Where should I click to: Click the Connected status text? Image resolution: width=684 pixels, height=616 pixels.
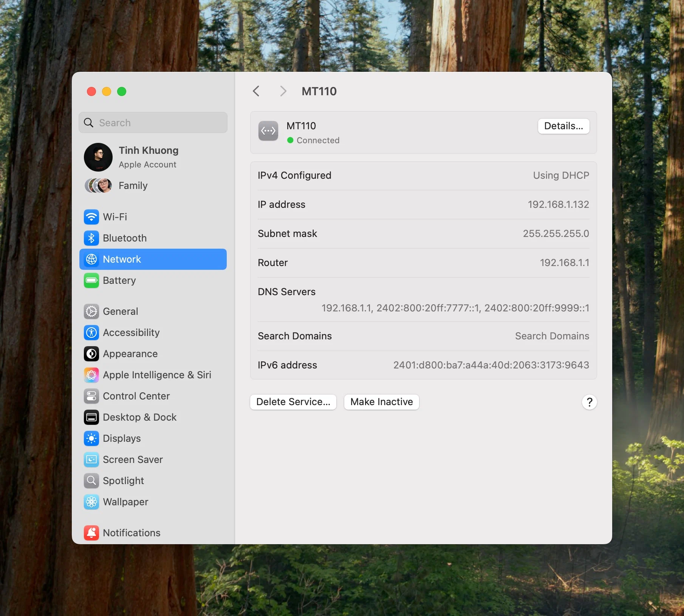[318, 140]
